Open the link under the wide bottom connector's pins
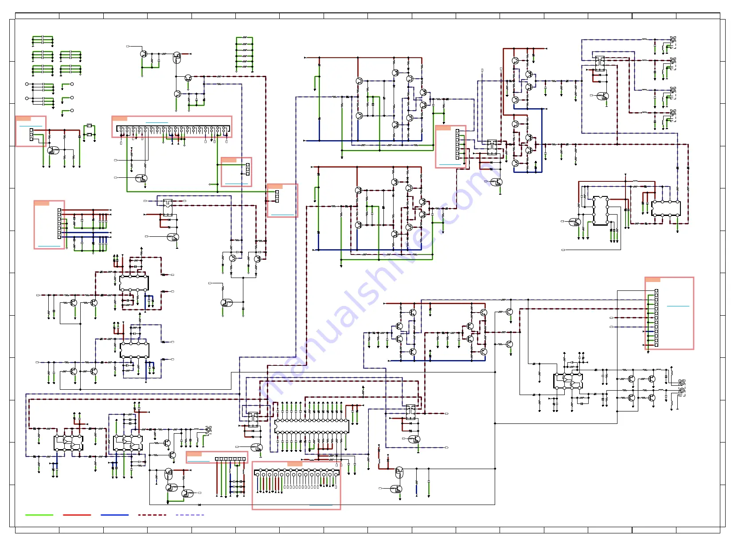Image resolution: width=754 pixels, height=560 pixels. pos(320,505)
